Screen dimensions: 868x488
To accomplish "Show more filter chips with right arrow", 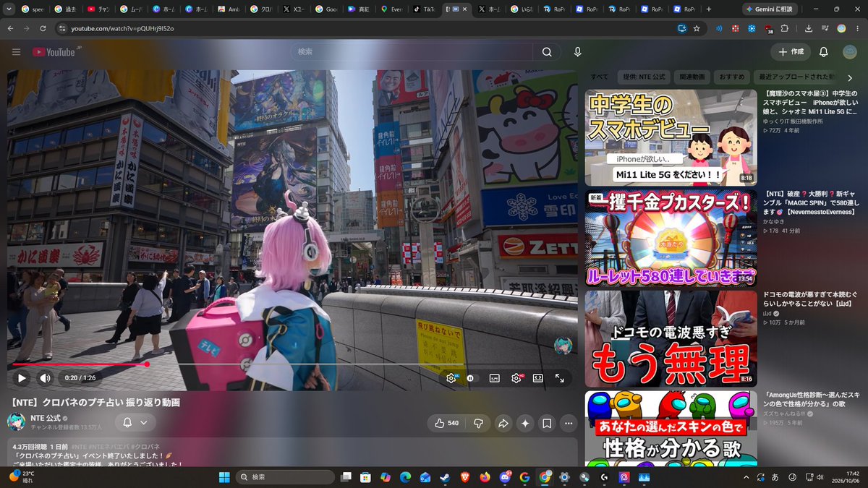I will (850, 77).
